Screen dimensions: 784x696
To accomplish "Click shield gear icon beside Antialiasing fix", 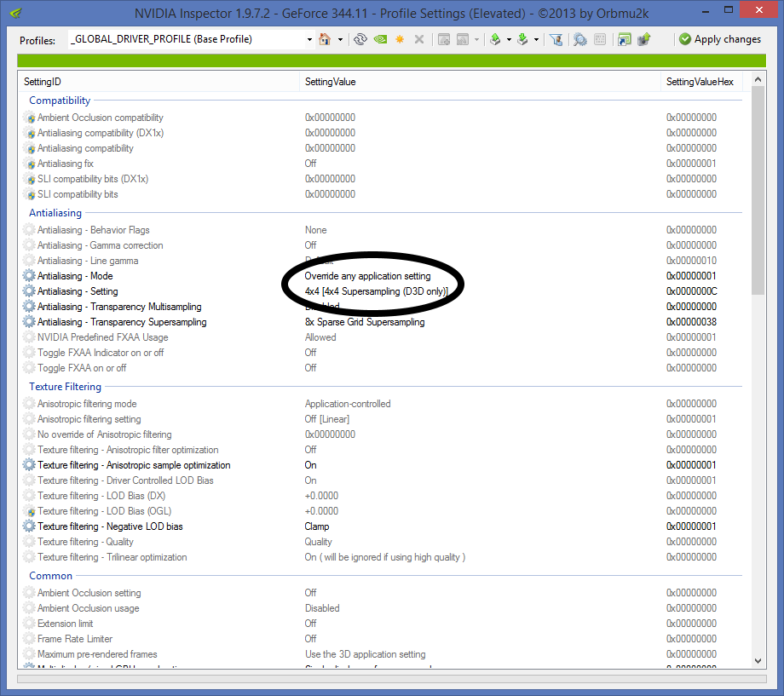I will point(29,164).
